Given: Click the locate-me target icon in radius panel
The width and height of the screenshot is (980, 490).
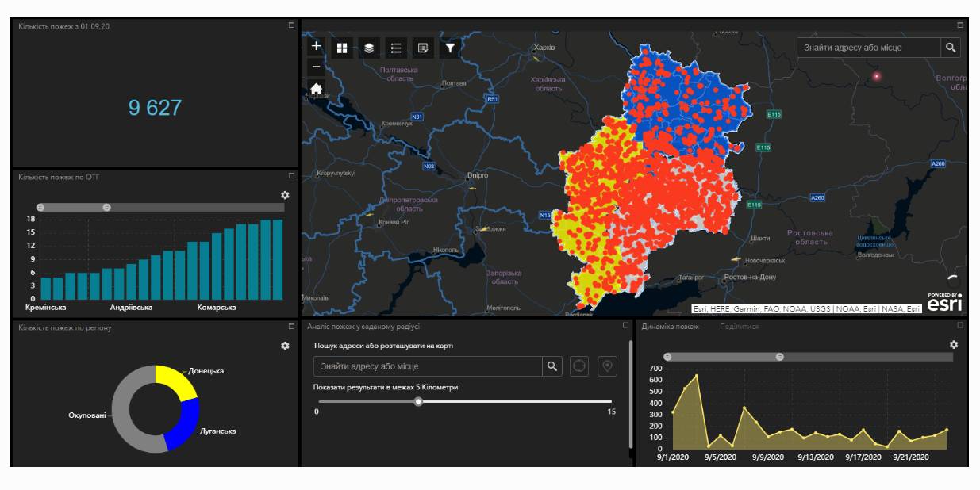Looking at the screenshot, I should point(579,366).
